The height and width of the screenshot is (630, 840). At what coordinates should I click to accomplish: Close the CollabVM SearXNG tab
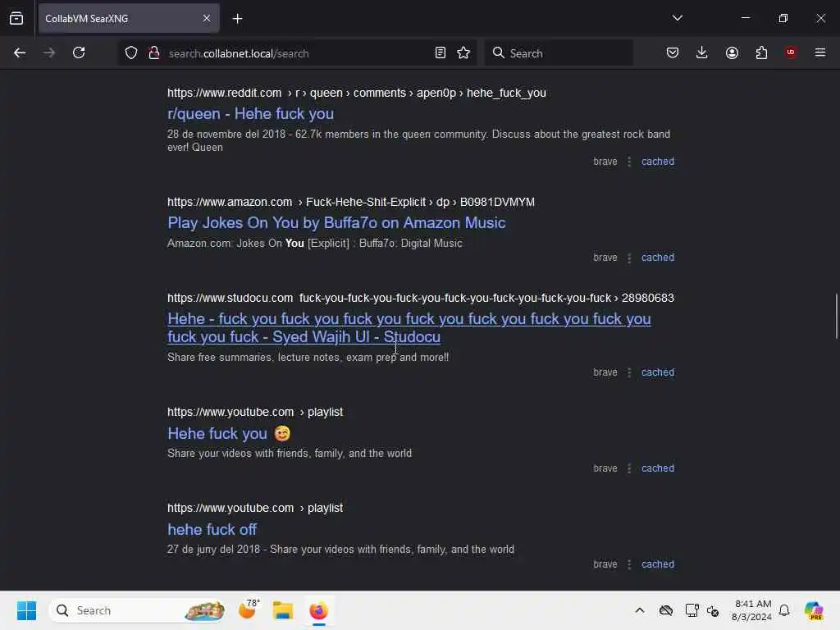tap(206, 18)
